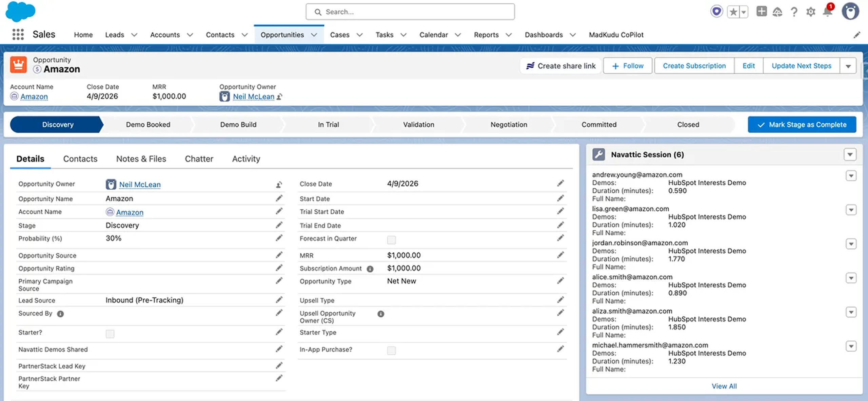Click Upsell Opportunity Owner info icon
868x401 pixels.
(381, 314)
